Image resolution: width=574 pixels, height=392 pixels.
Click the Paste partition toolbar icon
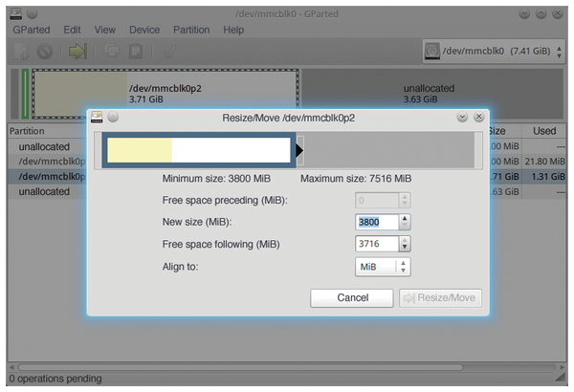tap(136, 52)
